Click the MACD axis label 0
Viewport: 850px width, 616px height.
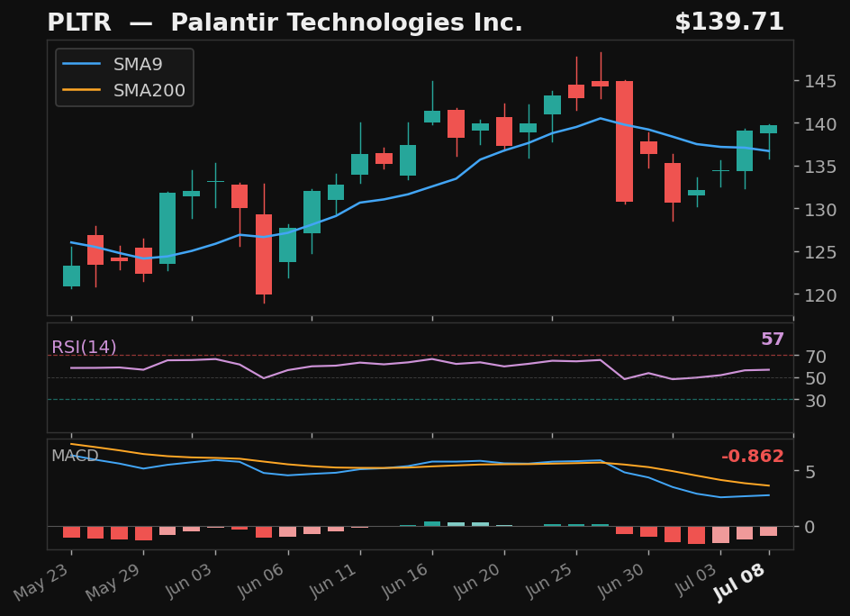pyautogui.click(x=809, y=527)
